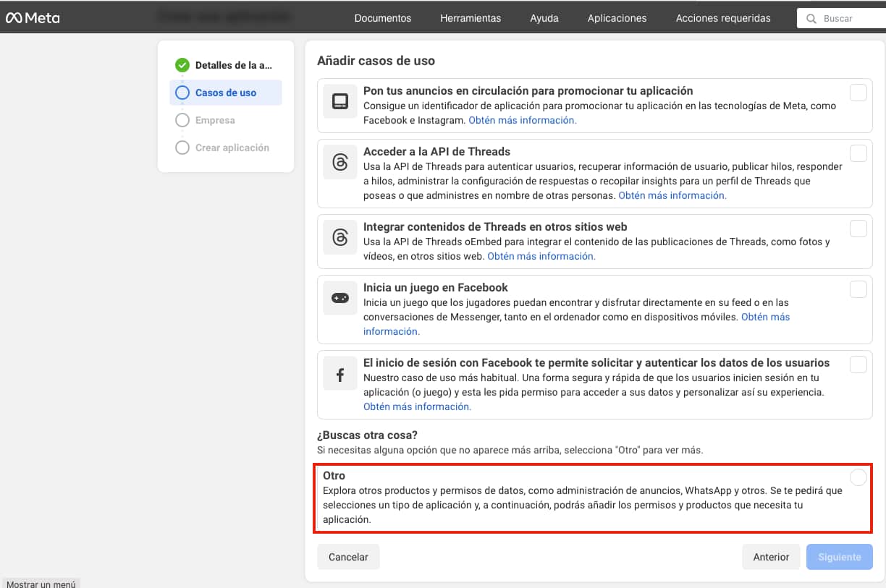886x588 pixels.
Task: Go to the Detalles de la a... step
Action: [x=226, y=65]
